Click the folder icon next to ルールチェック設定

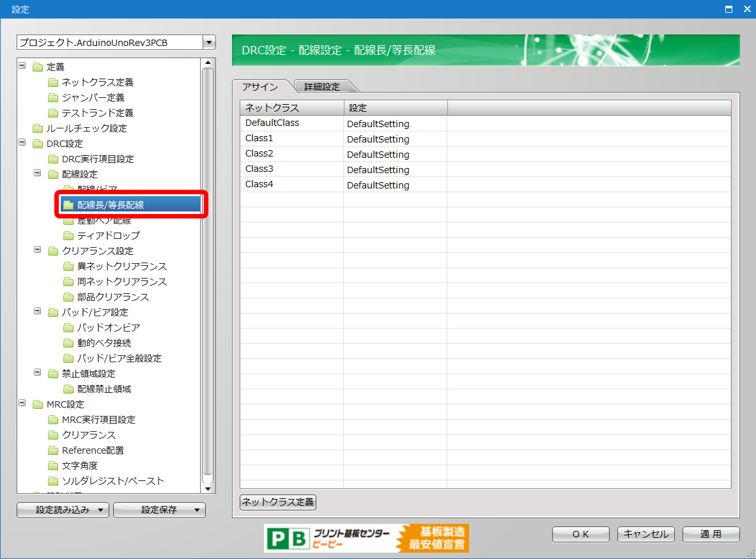click(38, 128)
